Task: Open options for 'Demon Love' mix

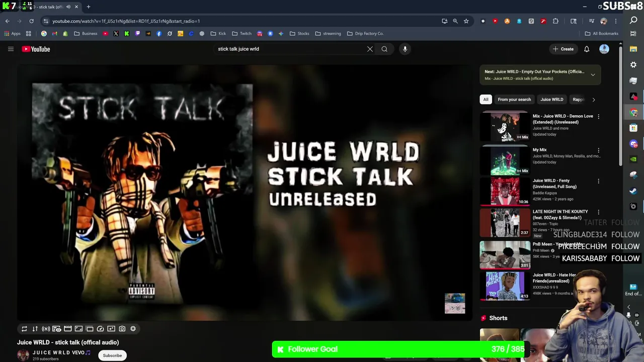Action: click(x=598, y=117)
